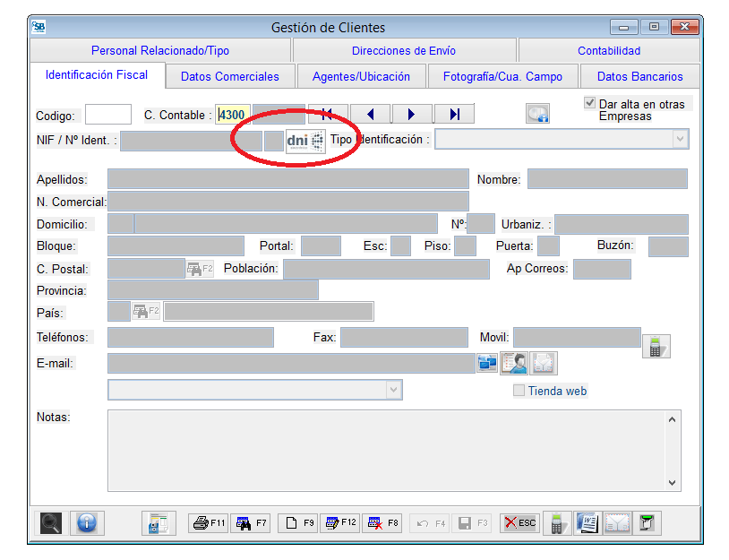This screenshot has height=560, width=729.
Task: Click the DNI electronic ID reader icon
Action: (305, 142)
